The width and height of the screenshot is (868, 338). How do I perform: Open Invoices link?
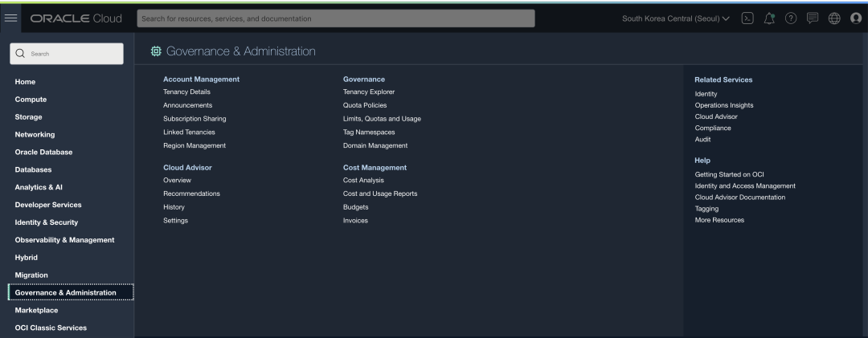tap(355, 221)
